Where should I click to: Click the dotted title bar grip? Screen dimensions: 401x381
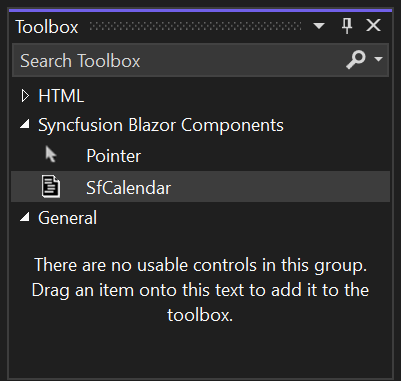tap(195, 26)
